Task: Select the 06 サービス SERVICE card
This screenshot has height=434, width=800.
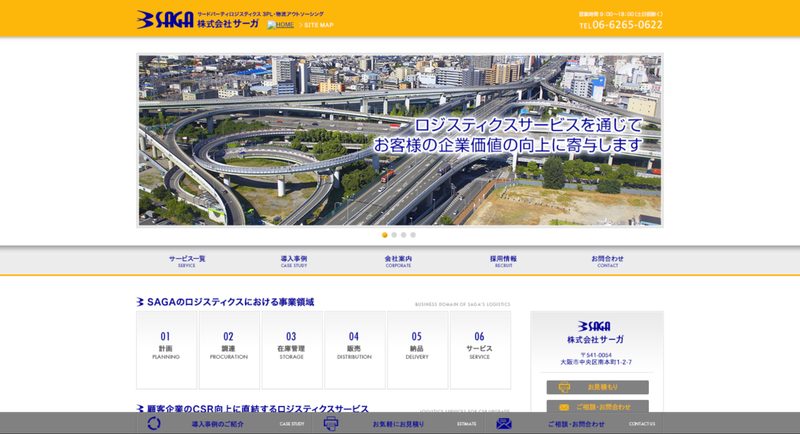Action: (x=480, y=350)
